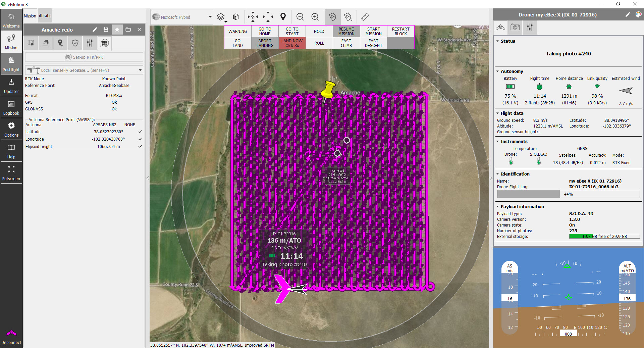The height and width of the screenshot is (348, 644).
Task: Select the camera payload tab icon
Action: 515,27
